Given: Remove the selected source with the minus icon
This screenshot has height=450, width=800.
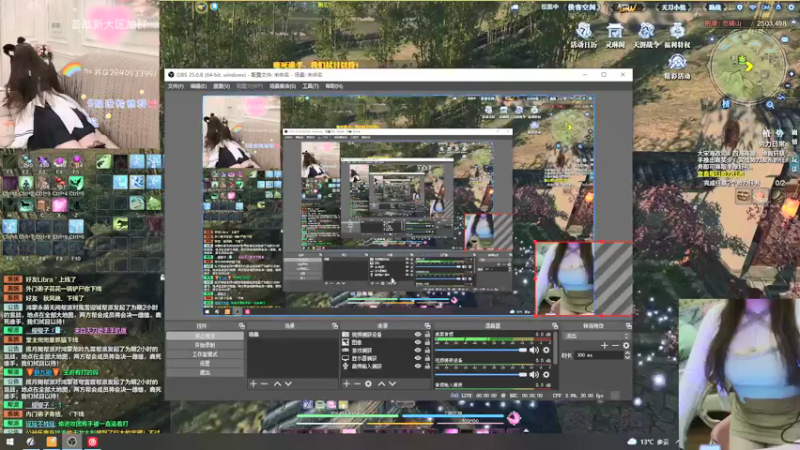Looking at the screenshot, I should pos(357,384).
